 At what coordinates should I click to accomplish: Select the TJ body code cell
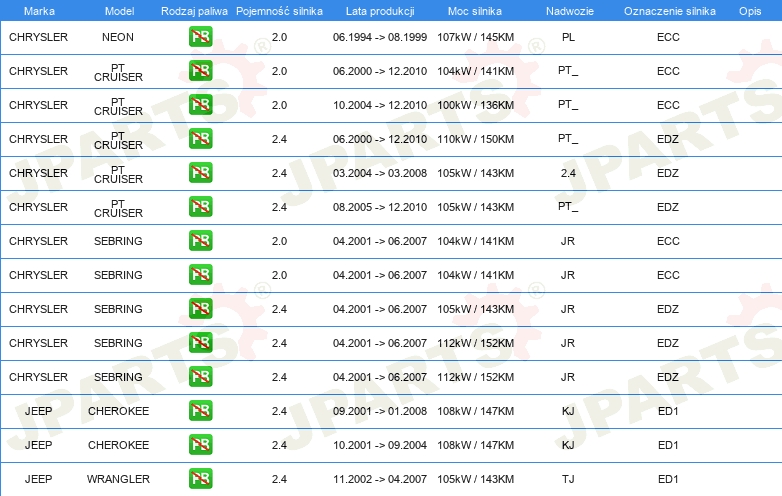(x=568, y=479)
